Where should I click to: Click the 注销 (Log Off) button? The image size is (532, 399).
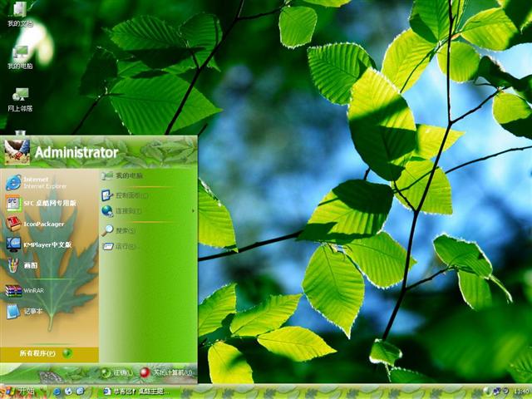coord(116,373)
